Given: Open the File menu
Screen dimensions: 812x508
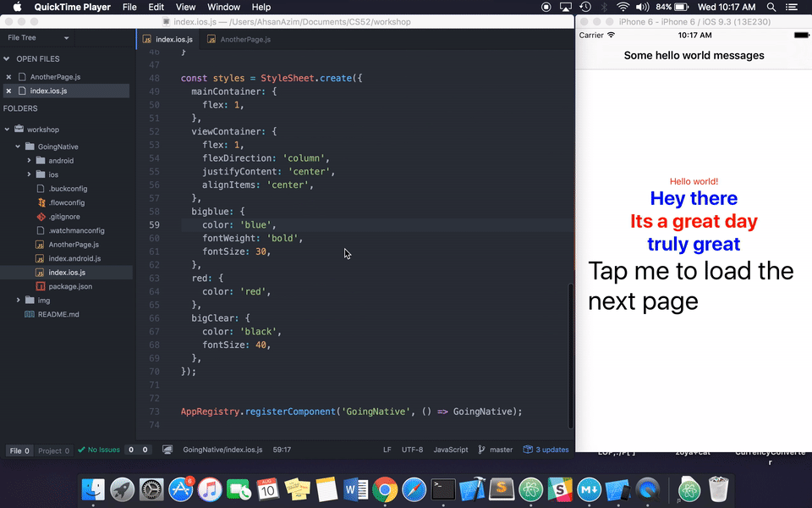Looking at the screenshot, I should 129,7.
